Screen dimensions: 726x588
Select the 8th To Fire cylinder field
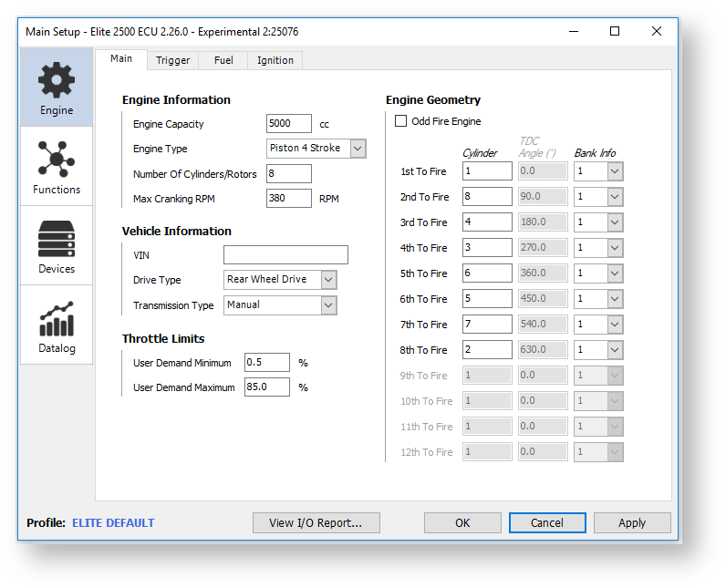click(487, 350)
